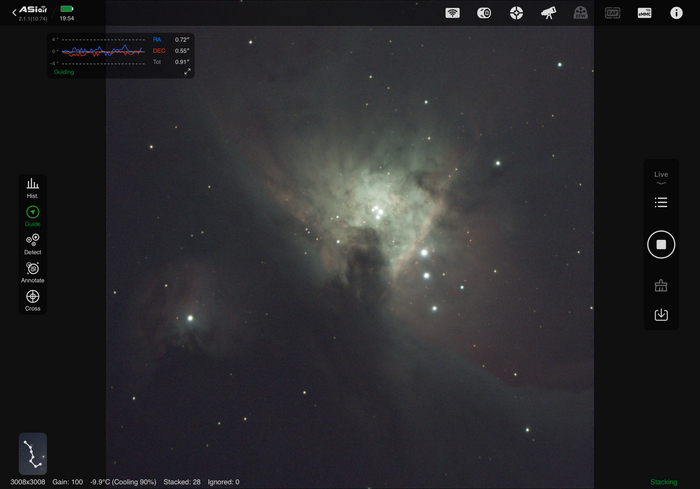Click the -9.9°C cooling status
Image resolution: width=700 pixels, height=489 pixels.
(x=123, y=482)
